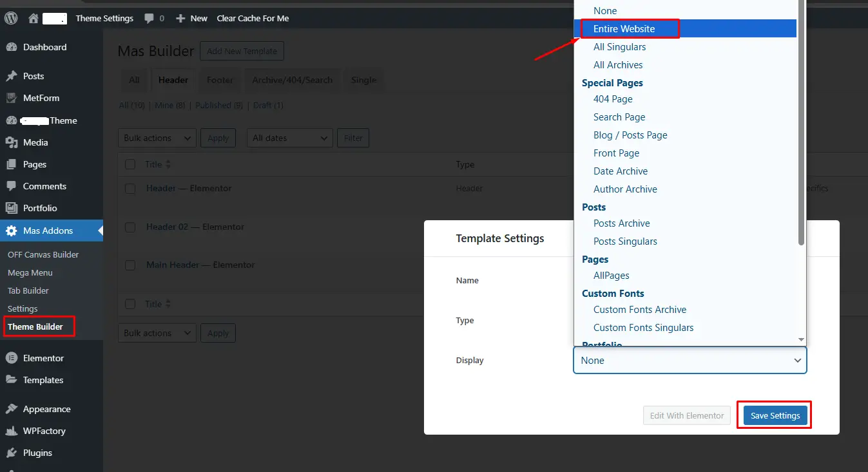Switch to the Header tab
This screenshot has width=868, height=472.
point(173,80)
